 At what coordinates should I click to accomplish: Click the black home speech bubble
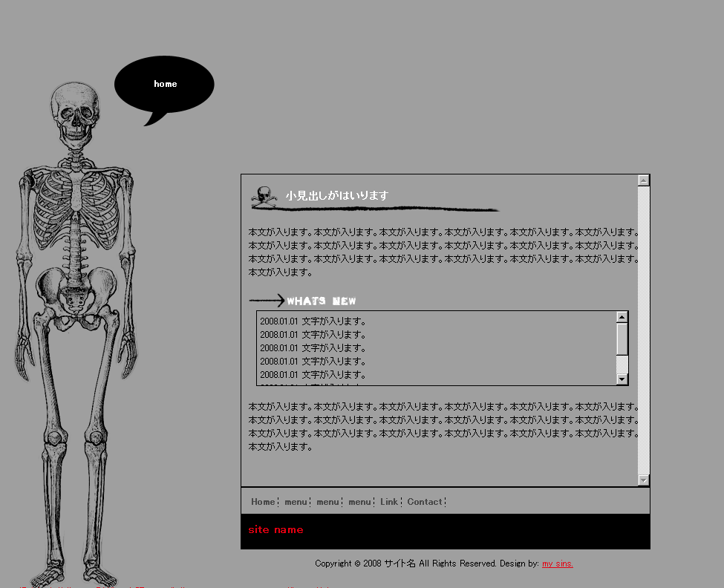click(x=164, y=85)
